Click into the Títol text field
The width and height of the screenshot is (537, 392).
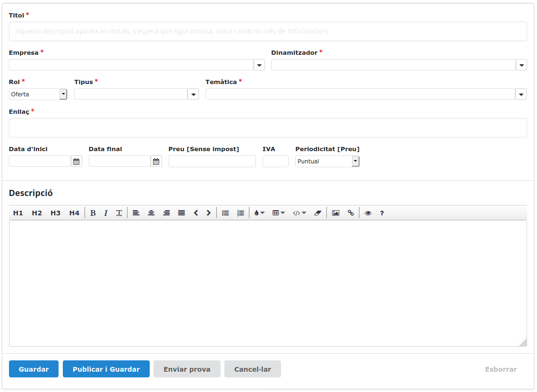(x=268, y=32)
